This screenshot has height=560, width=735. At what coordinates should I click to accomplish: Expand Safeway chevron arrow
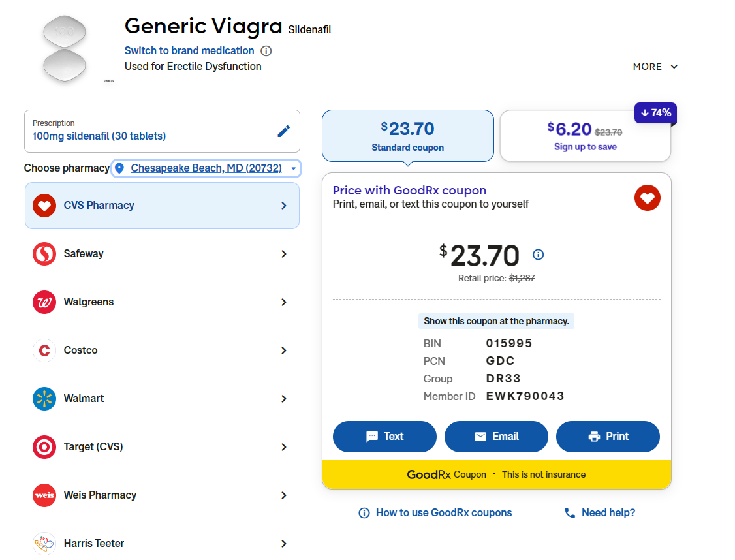pos(283,254)
